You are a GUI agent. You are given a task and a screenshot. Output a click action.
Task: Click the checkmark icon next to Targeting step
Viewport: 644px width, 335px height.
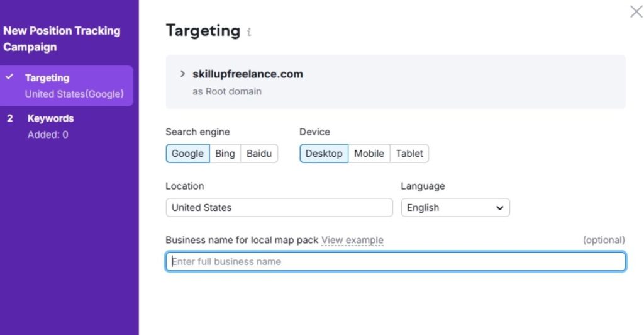click(x=9, y=77)
